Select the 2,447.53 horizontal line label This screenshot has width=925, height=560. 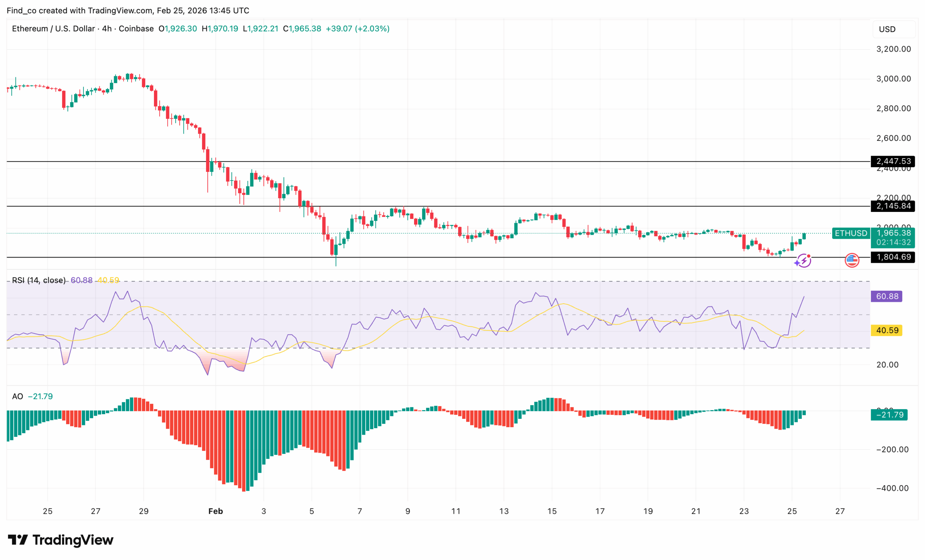click(x=893, y=161)
